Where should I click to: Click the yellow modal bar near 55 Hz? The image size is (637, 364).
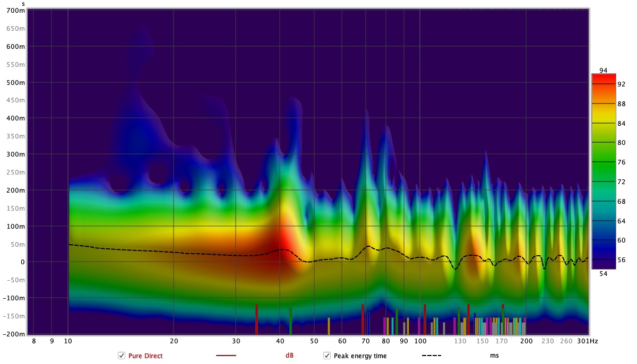click(x=329, y=326)
